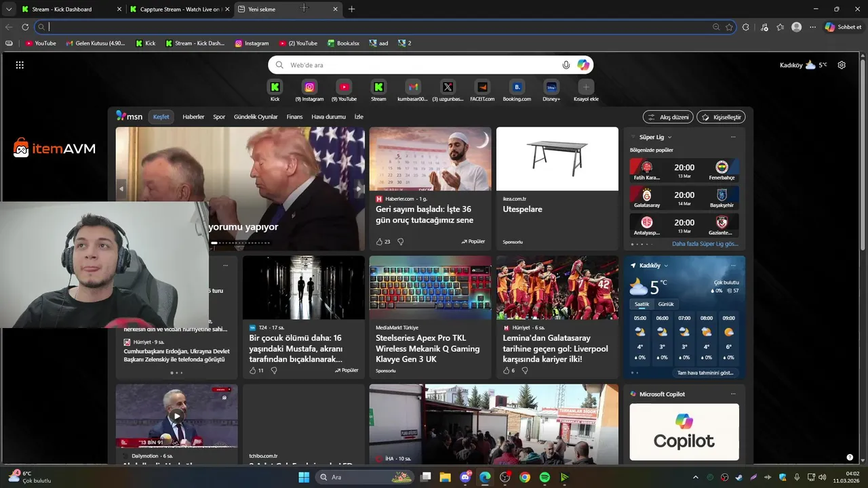Open the YouTube quick link tile
The image size is (868, 488).
point(344,87)
